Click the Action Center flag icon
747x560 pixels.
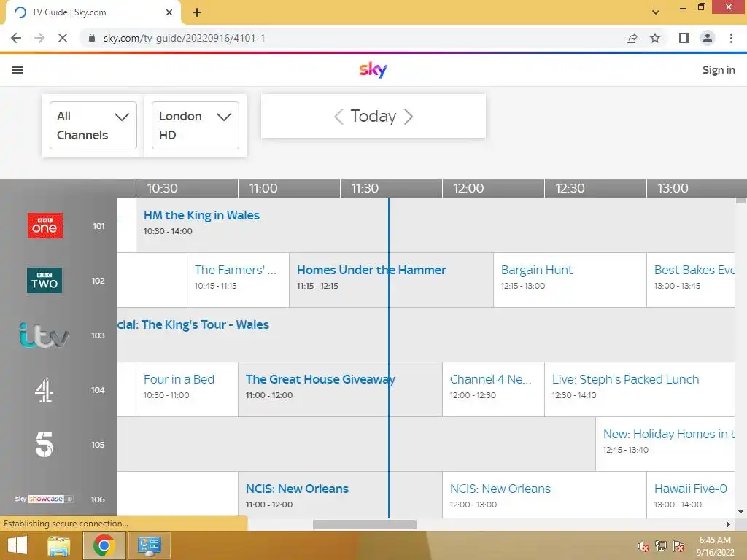pos(679,546)
